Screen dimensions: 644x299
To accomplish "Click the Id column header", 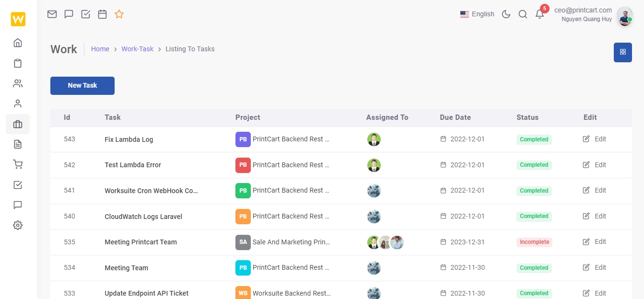I will (67, 117).
